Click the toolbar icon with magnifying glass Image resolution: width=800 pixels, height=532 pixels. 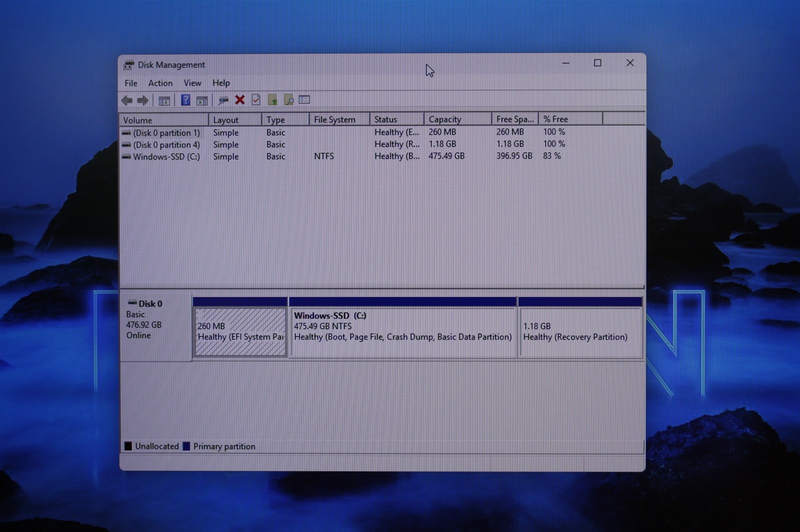coord(289,100)
